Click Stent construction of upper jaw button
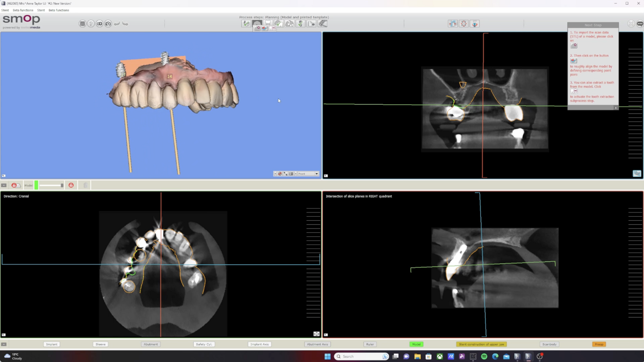The width and height of the screenshot is (644, 362). tap(481, 344)
